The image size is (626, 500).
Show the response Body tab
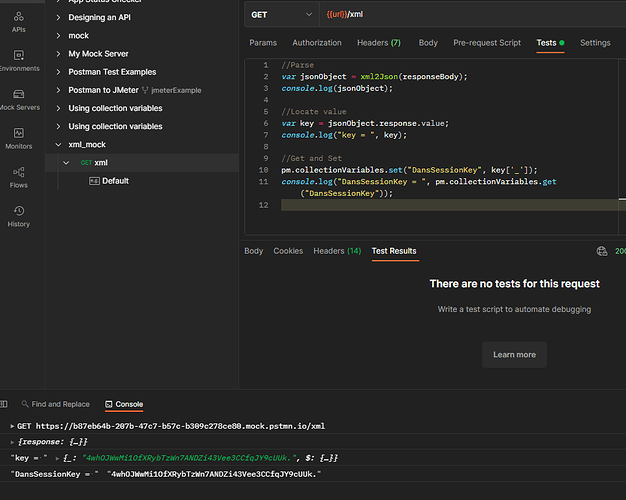point(254,251)
